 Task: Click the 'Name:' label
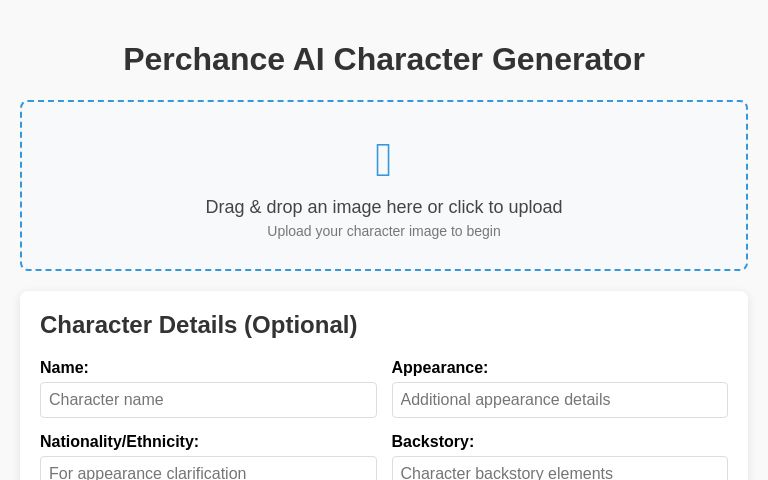tap(64, 367)
